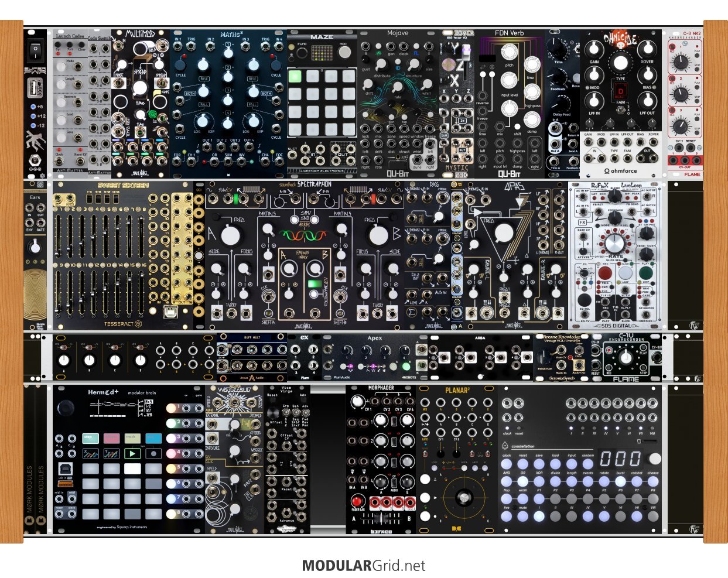Click the Flame logo on C-3 MK2

pyautogui.click(x=692, y=174)
